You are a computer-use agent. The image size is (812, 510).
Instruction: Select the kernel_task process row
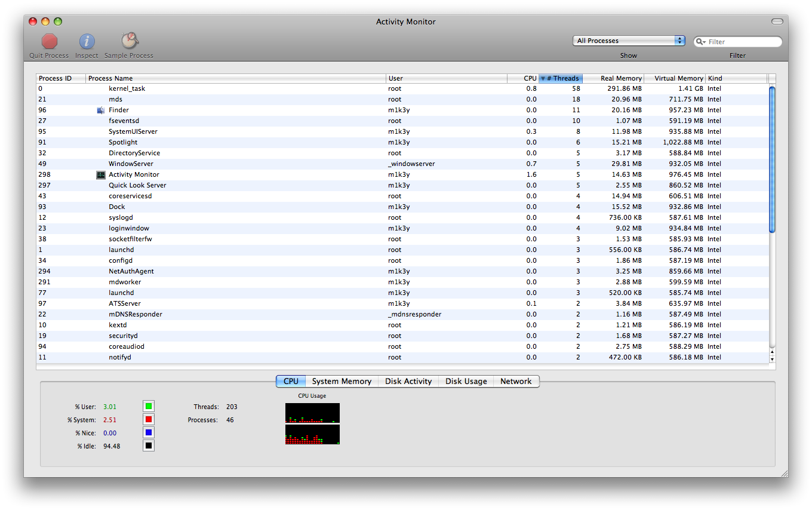pos(402,88)
